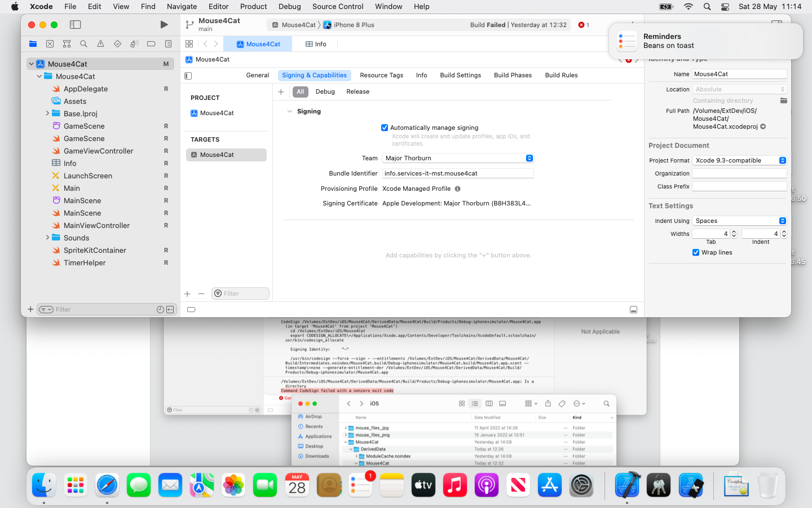Switch to the Build Rules tab

(x=562, y=75)
